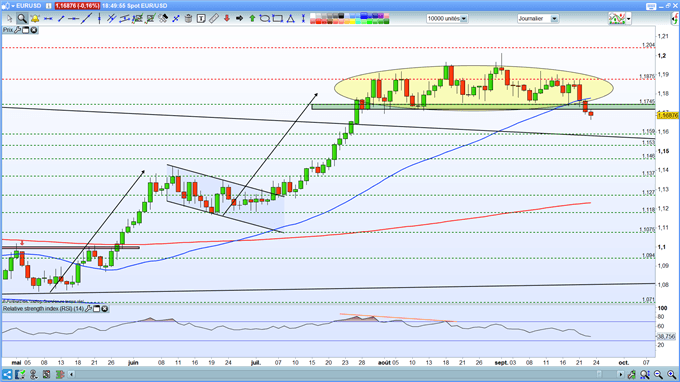Select the triangle drawing tool
This screenshot has width=680, height=382.
point(291,19)
